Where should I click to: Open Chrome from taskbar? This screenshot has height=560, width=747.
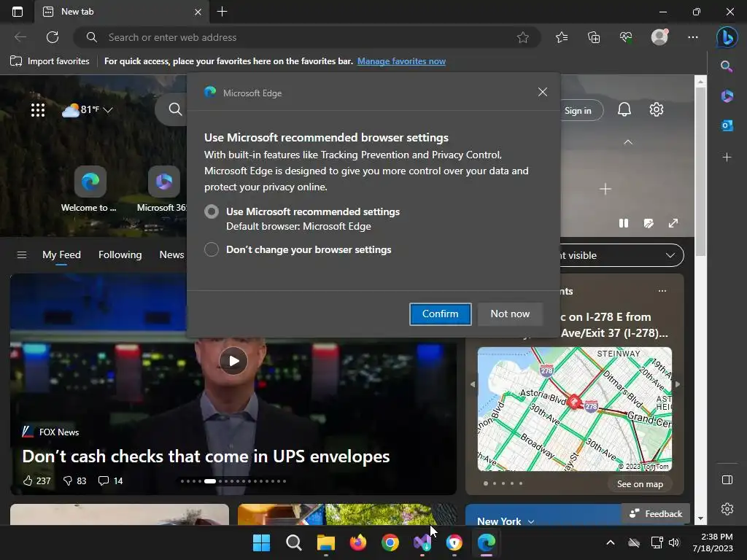(x=390, y=542)
